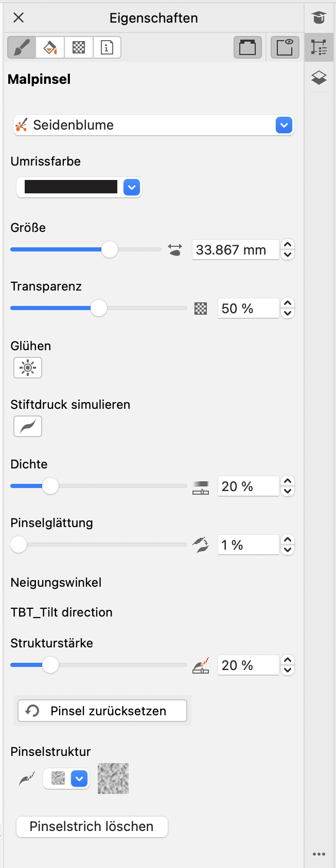Expand the Umrissfarbe outline color dropdown
Viewport: 336px width, 868px height.
click(132, 187)
